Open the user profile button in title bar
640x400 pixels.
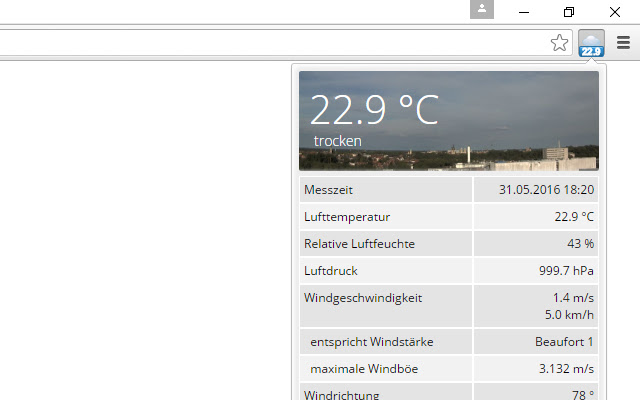[x=482, y=9]
